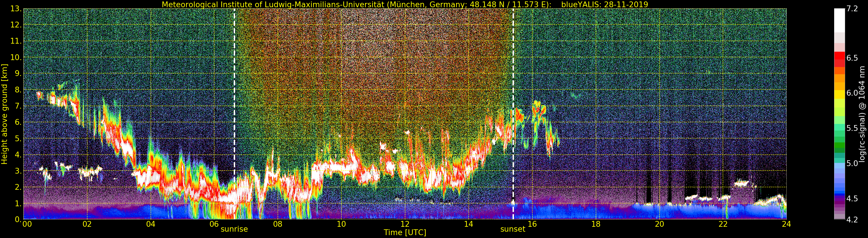Click the x-axis tick label '18'
This screenshot has width=868, height=238.
tap(596, 224)
